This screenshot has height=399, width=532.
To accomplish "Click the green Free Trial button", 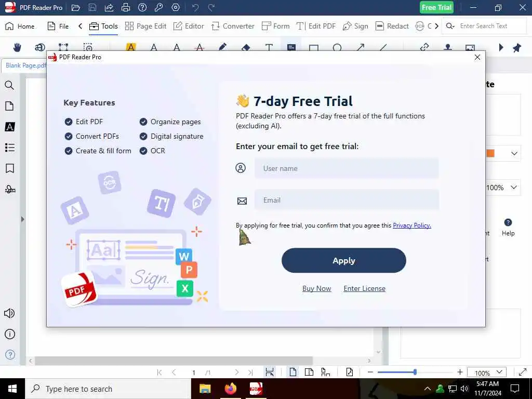I will 436,7.
